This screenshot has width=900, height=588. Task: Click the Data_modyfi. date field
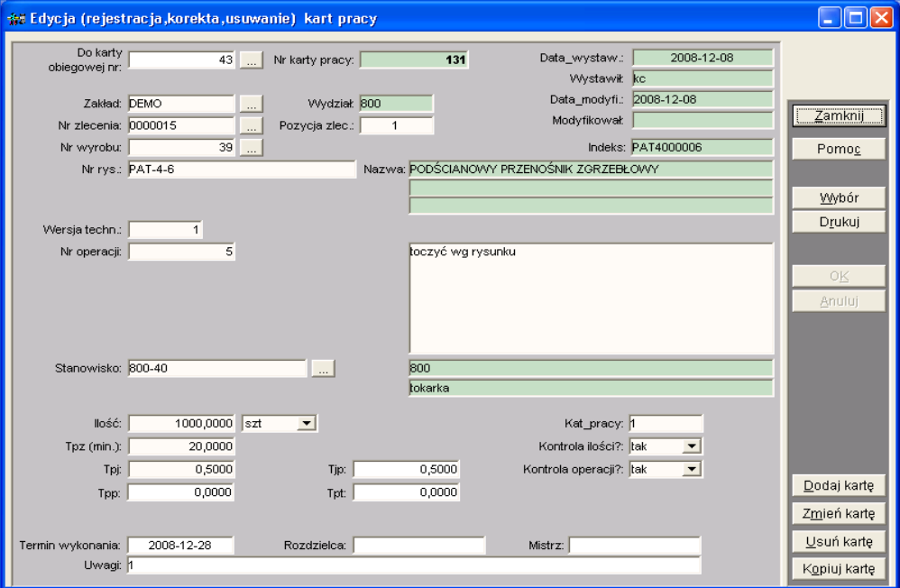[x=703, y=100]
